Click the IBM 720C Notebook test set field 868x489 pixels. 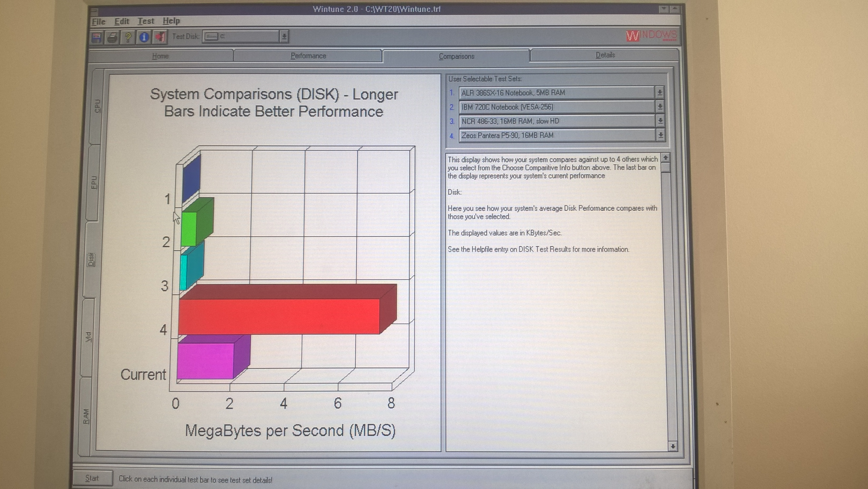pyautogui.click(x=557, y=107)
